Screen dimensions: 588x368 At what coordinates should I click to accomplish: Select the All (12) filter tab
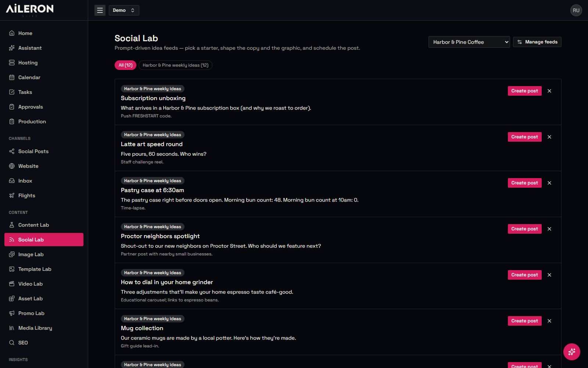(x=125, y=65)
